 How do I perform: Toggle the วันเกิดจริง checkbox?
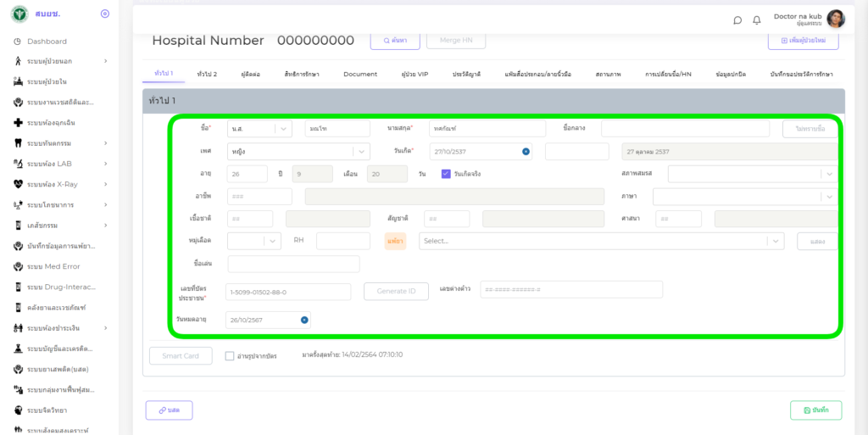click(446, 174)
